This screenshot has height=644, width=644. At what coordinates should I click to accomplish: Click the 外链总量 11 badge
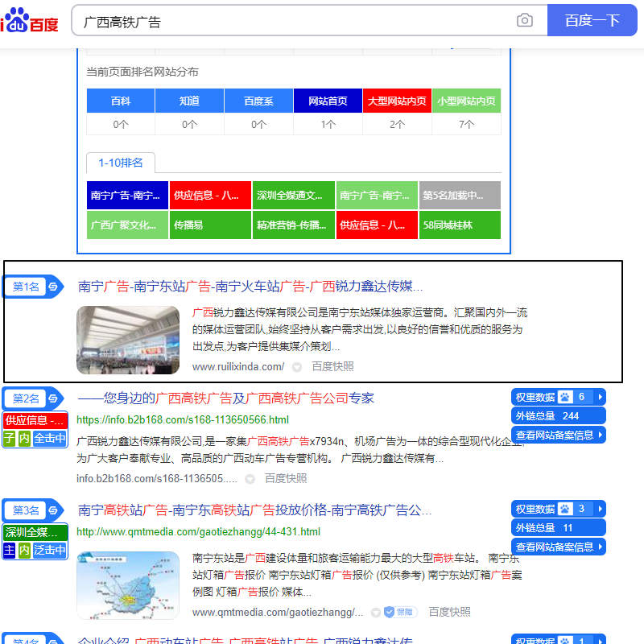coord(559,528)
